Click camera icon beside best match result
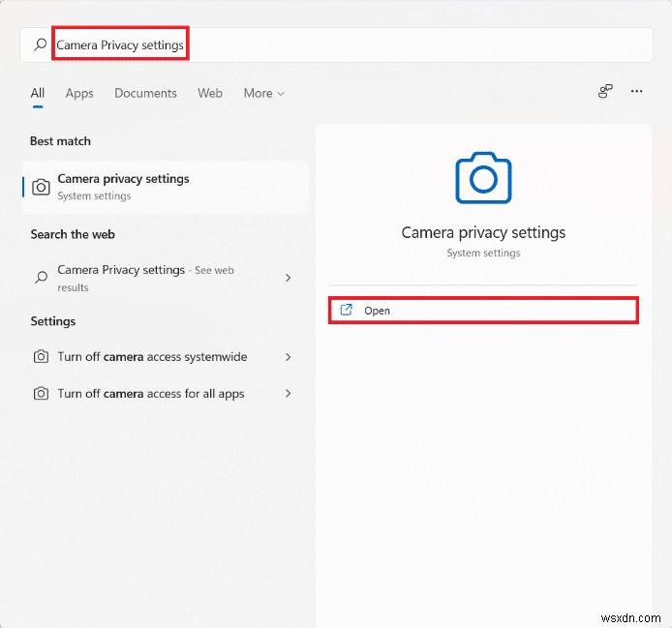This screenshot has width=672, height=628. tap(41, 187)
